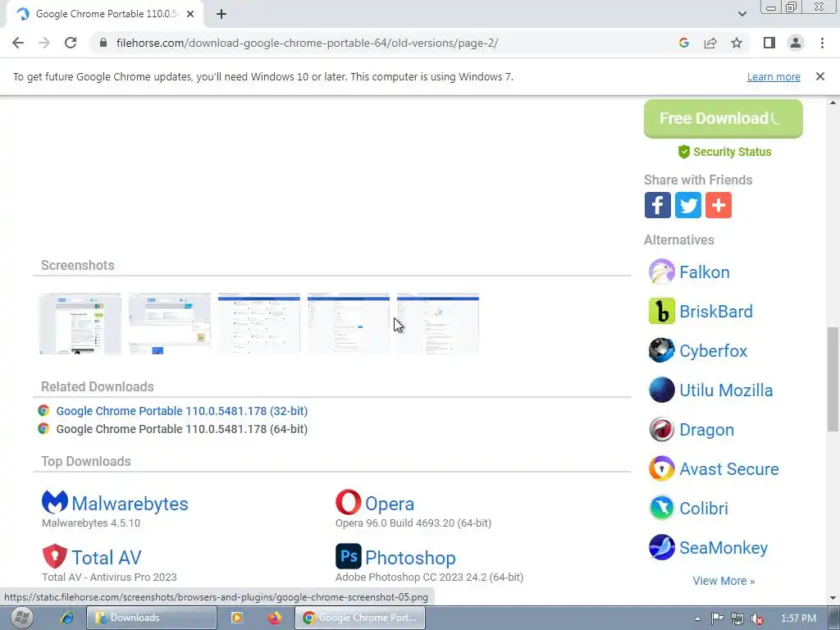Viewport: 840px width, 630px height.
Task: Show hidden tray icons arrow
Action: click(697, 619)
